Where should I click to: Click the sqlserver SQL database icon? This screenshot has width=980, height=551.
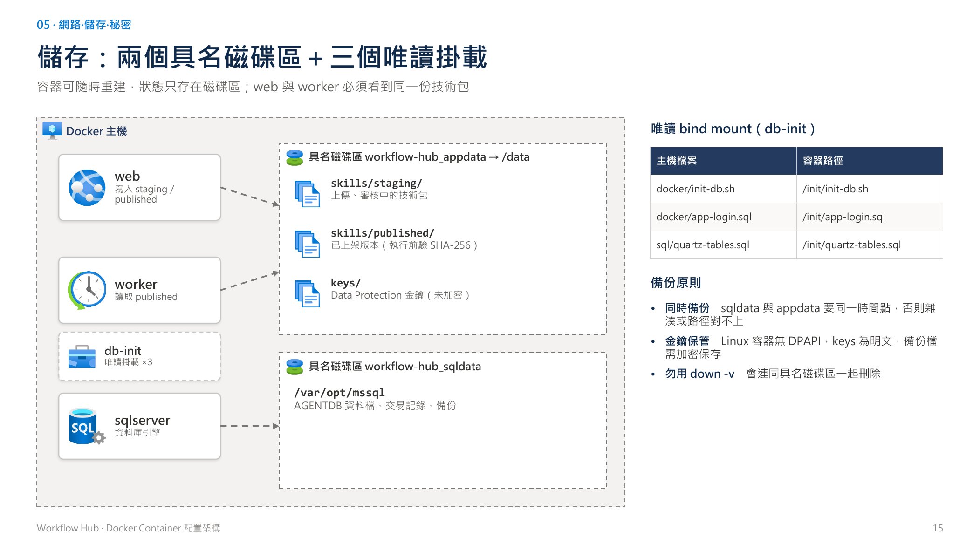pos(87,426)
